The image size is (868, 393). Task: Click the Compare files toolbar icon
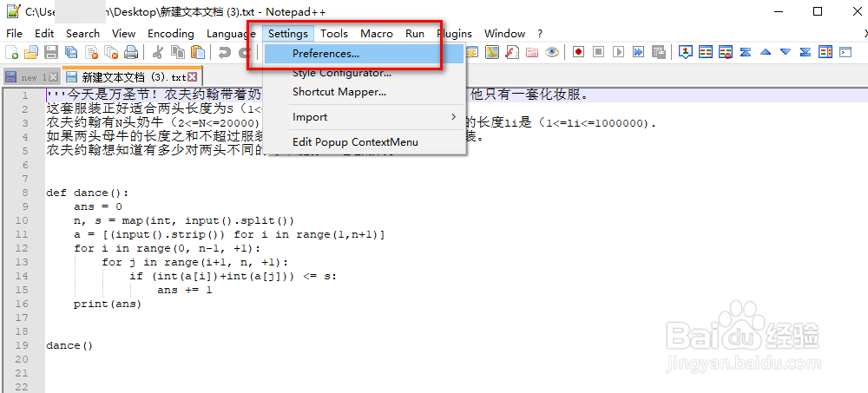[x=706, y=53]
